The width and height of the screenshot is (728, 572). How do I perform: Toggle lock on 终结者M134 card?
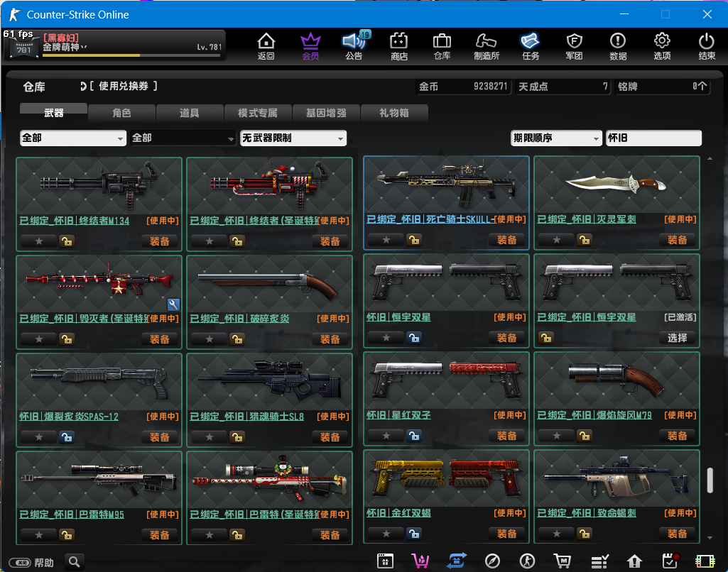click(x=67, y=241)
